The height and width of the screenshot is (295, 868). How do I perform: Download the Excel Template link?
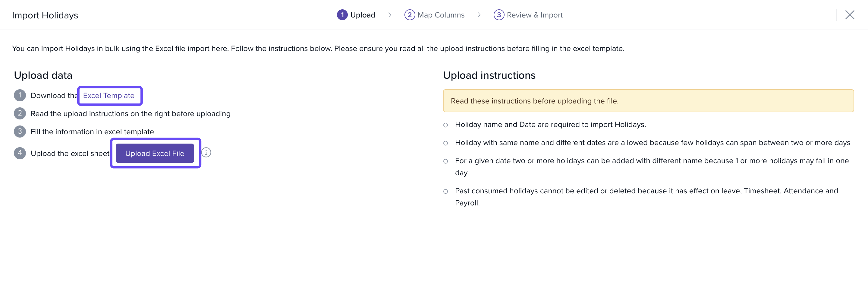point(108,96)
